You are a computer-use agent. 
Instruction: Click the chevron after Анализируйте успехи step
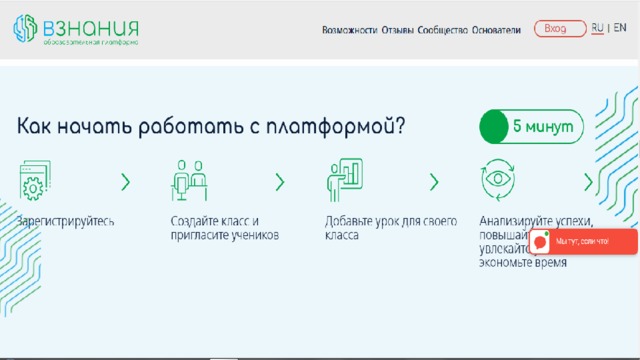588,182
